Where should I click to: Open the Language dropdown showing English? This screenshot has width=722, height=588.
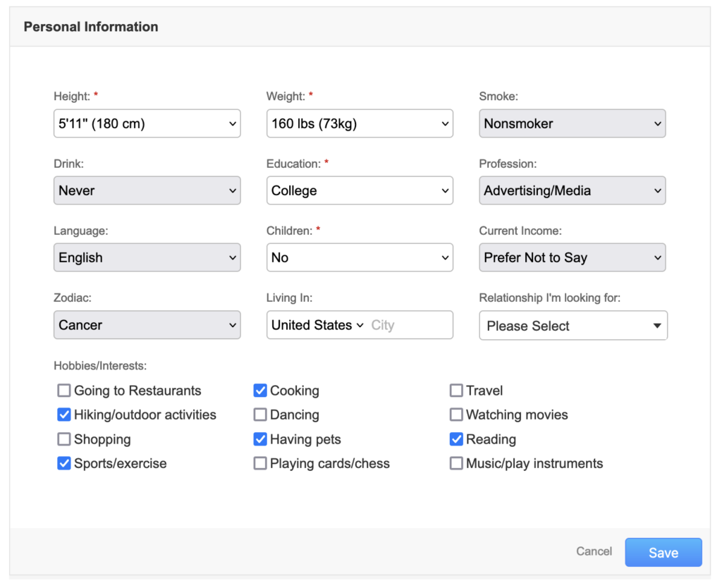pos(147,257)
